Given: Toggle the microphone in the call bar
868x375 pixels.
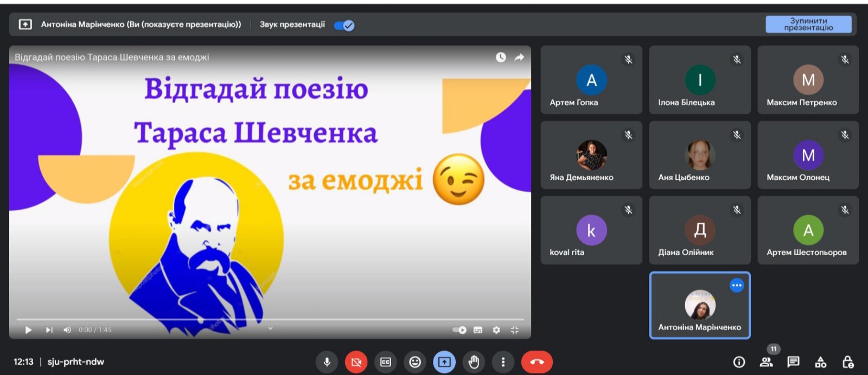Looking at the screenshot, I should coord(327,362).
